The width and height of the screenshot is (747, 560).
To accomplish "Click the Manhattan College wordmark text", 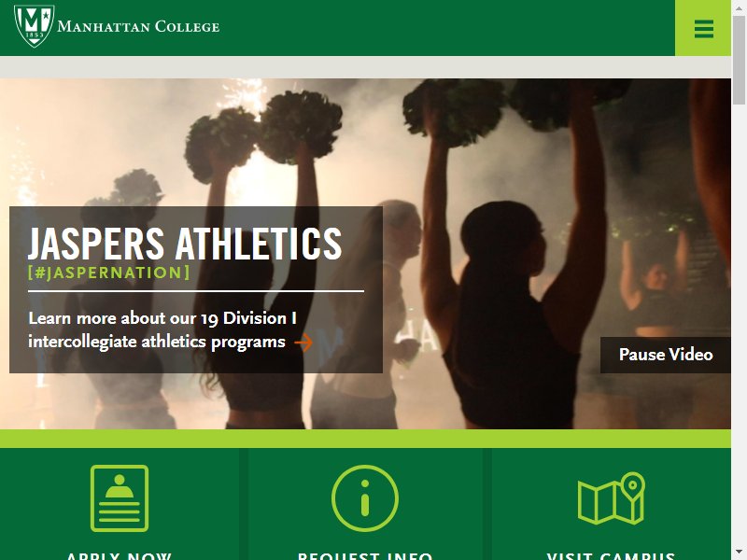I will pyautogui.click(x=138, y=26).
